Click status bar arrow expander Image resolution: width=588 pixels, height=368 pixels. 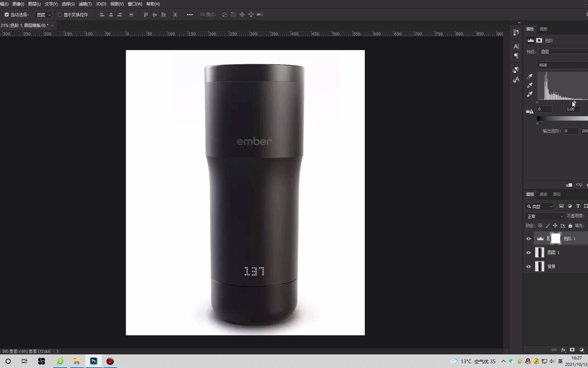(x=57, y=351)
